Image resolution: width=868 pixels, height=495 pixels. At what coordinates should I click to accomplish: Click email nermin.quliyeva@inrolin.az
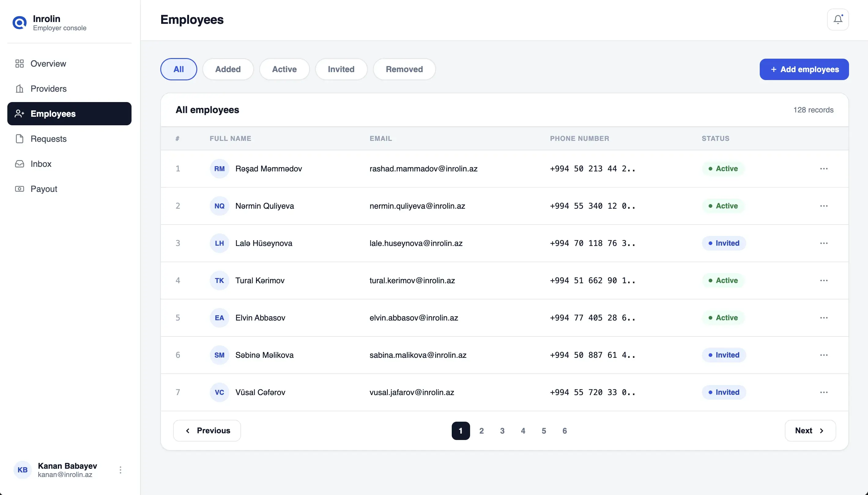pos(417,206)
